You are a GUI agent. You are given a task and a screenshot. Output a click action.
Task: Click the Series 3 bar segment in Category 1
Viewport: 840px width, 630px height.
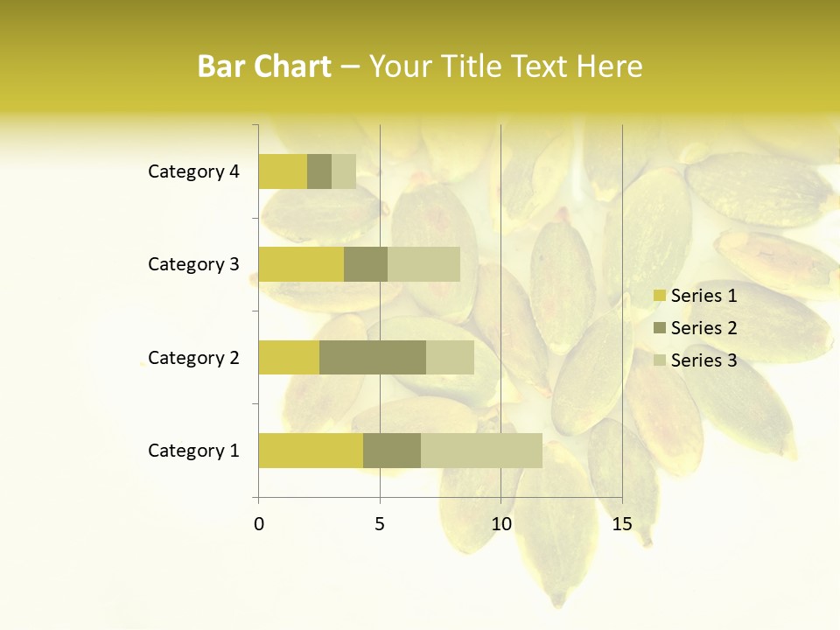tap(481, 451)
